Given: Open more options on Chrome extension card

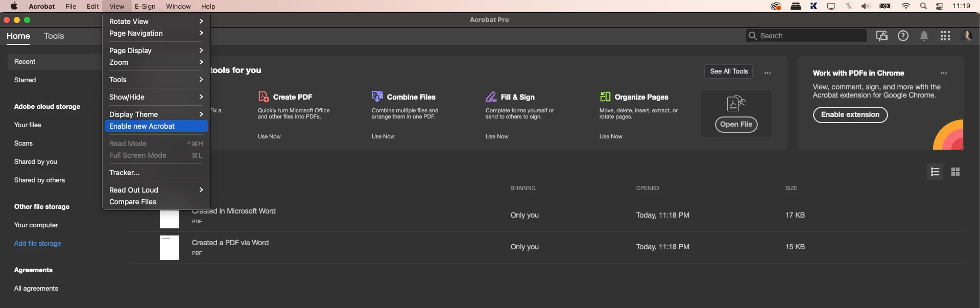Looking at the screenshot, I should tap(944, 73).
